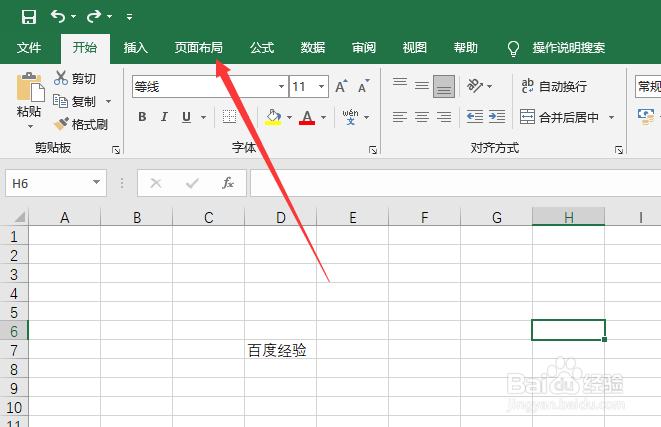Screen dimensions: 661x427
Task: Open 字体 group dialog launcher
Action: 373,150
